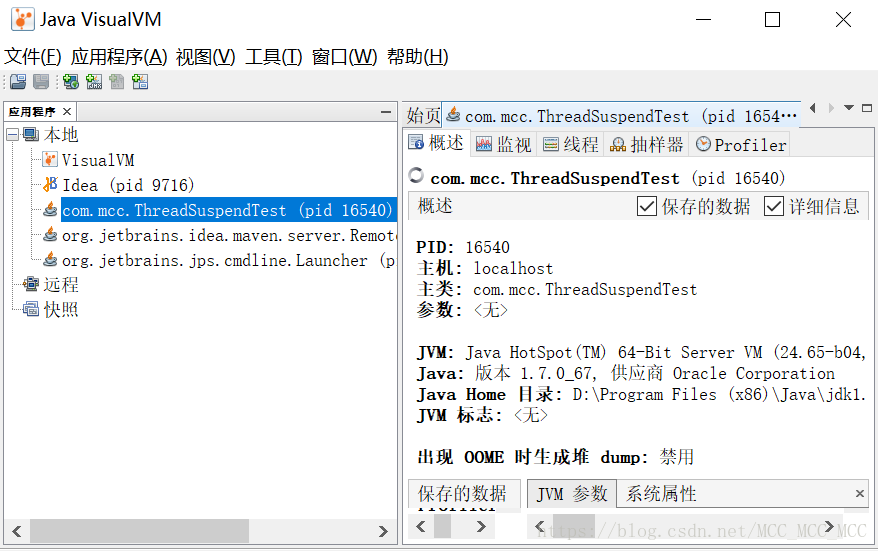This screenshot has height=551, width=878.
Task: Open the 工具(T) menu
Action: pyautogui.click(x=274, y=57)
